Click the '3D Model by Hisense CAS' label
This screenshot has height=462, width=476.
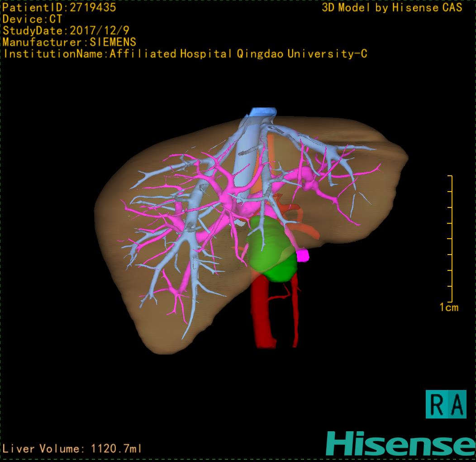tap(392, 8)
